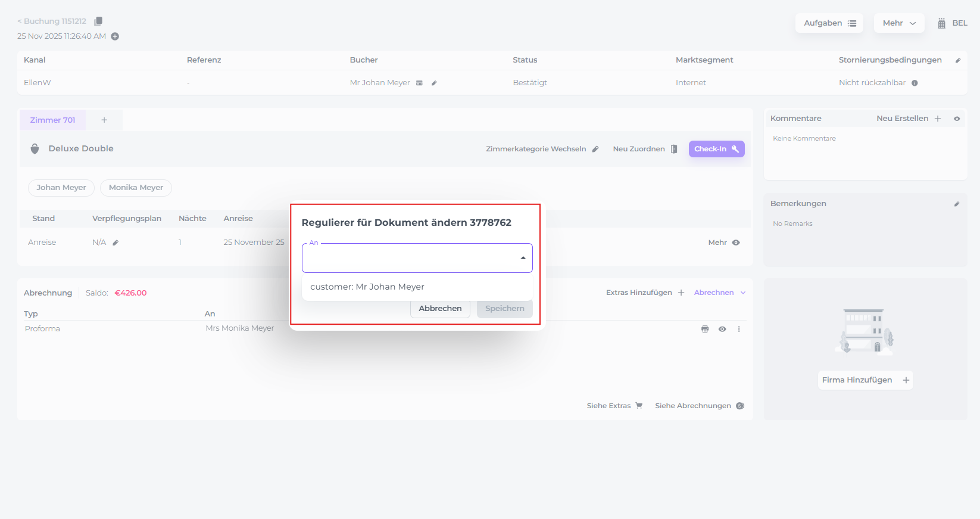Select the Zimmer 701 tab
Screen dimensions: 980x519
point(53,120)
